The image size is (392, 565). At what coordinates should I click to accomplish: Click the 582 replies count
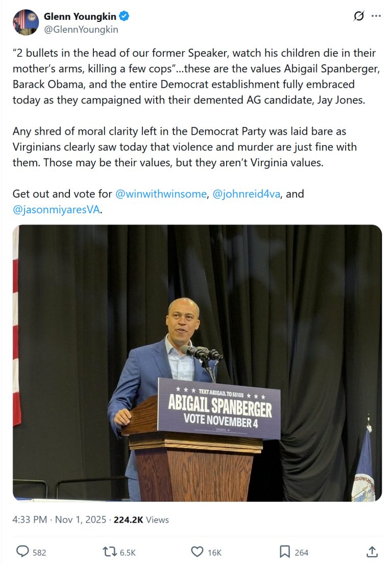39,552
